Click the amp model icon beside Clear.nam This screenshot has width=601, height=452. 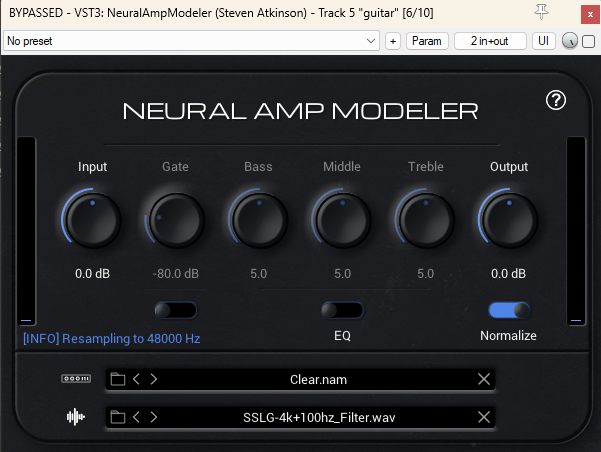(x=76, y=379)
